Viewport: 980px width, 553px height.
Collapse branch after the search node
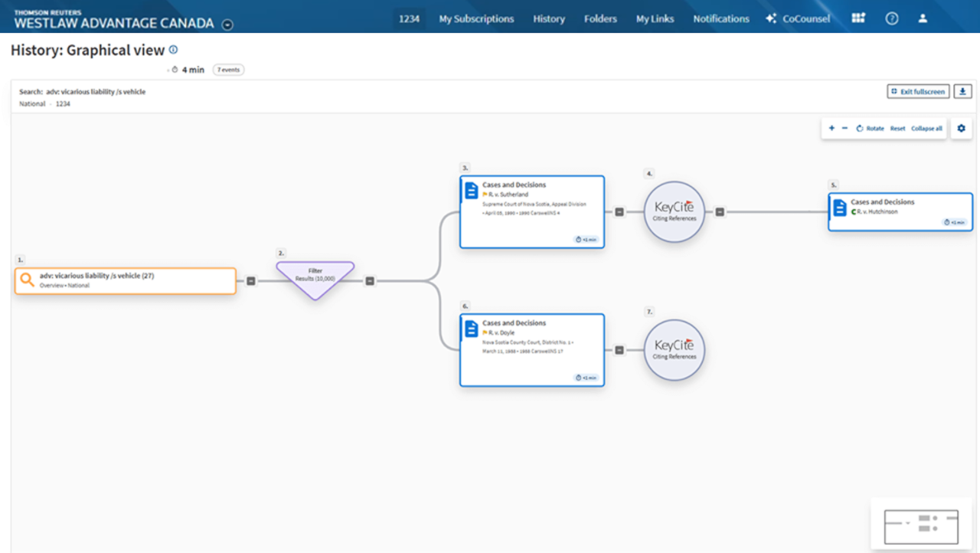click(x=251, y=281)
